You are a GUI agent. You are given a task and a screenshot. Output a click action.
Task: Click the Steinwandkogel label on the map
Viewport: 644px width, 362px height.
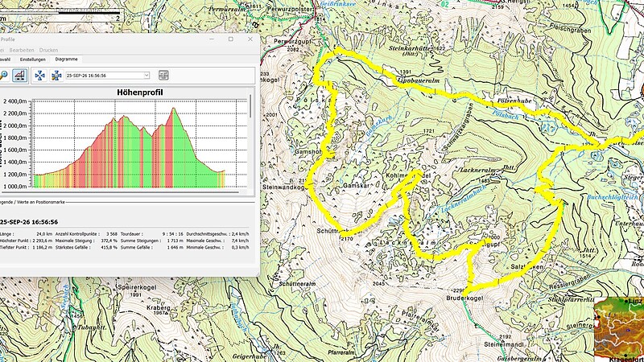pyautogui.click(x=284, y=187)
